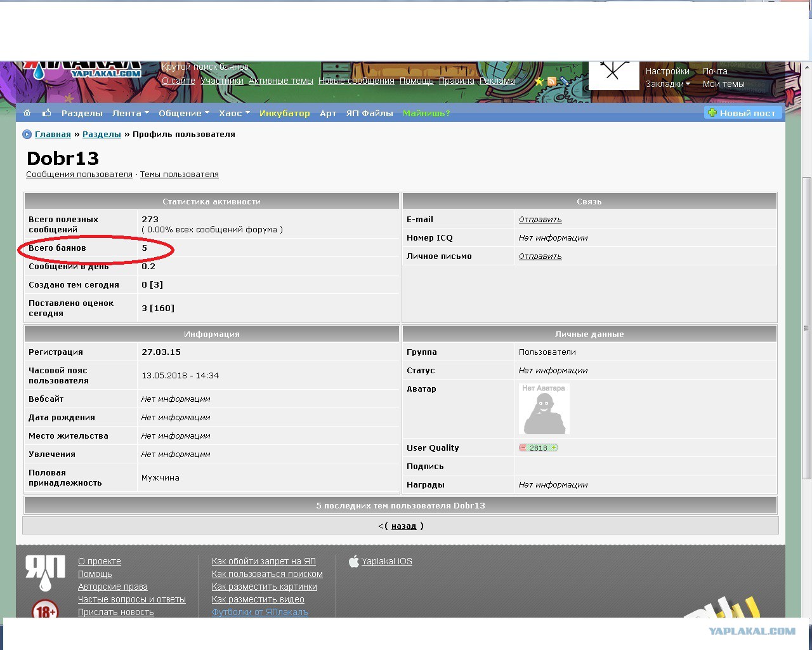The image size is (812, 650).
Task: Open the Авторские права footer link
Action: point(113,587)
